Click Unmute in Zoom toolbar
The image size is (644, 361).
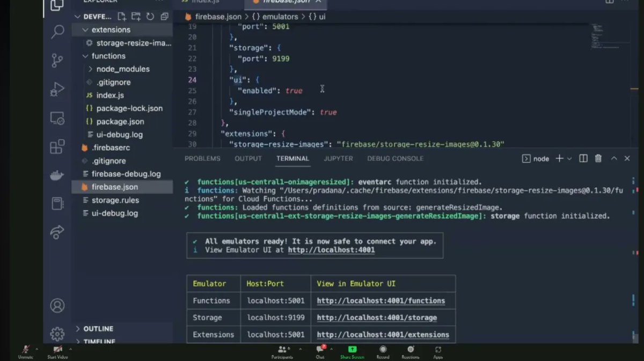point(25,351)
